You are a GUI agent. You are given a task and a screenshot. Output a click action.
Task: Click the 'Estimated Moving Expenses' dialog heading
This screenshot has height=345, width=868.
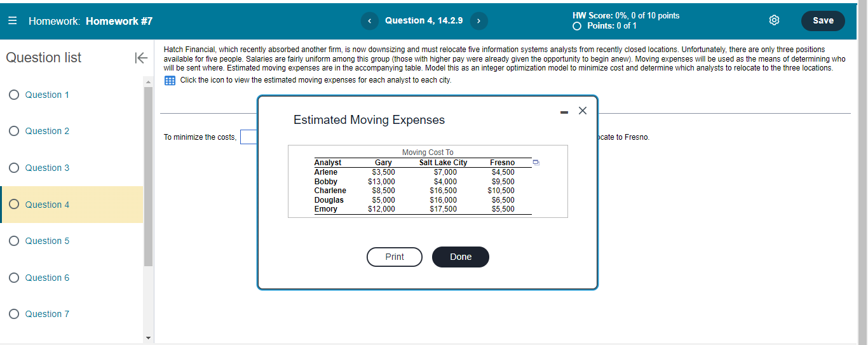(x=369, y=120)
